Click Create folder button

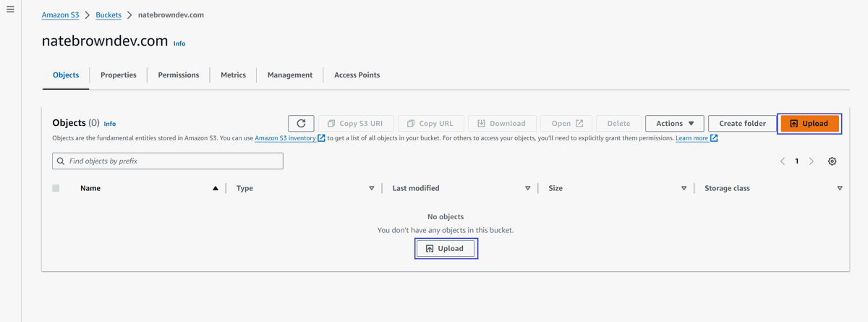tap(742, 123)
